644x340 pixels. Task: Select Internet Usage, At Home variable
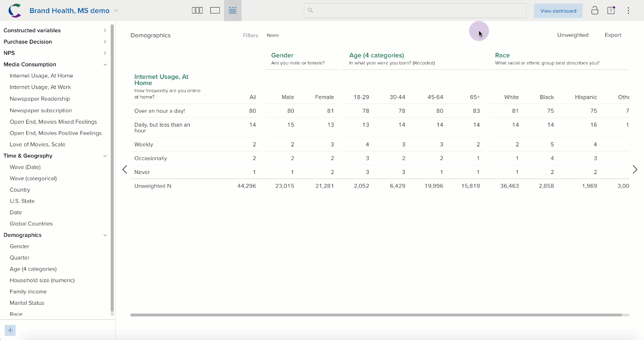point(41,76)
